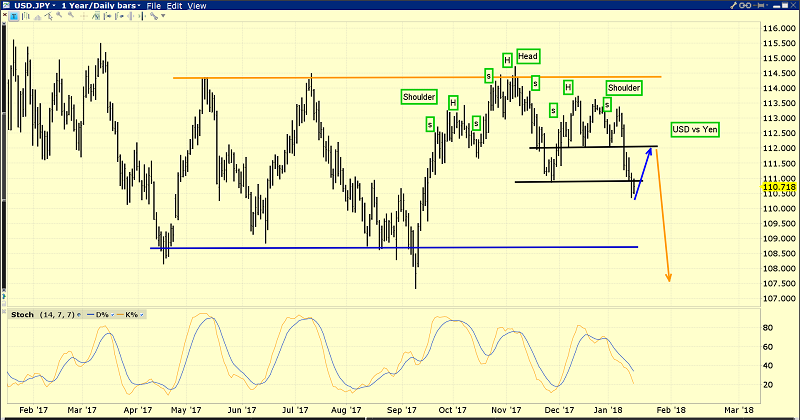Viewport: 800px width, 420px height.
Task: Select the green 'Head' label annotation
Action: [529, 57]
